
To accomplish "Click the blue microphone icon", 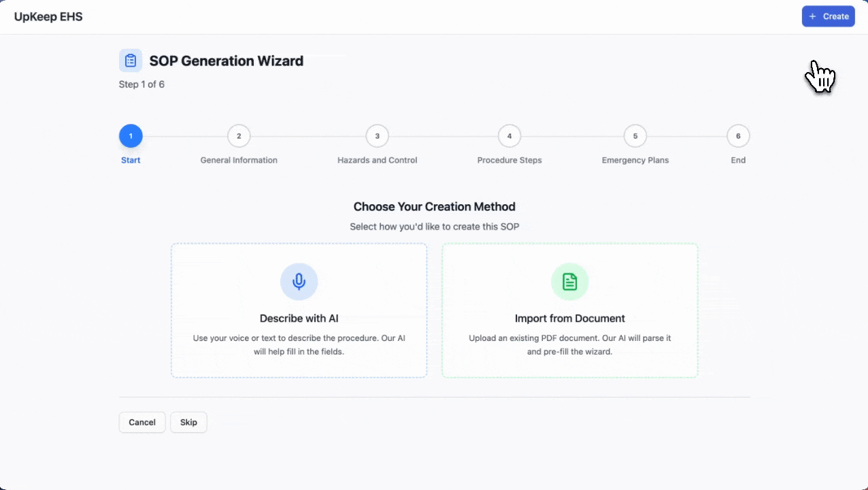I will pyautogui.click(x=299, y=282).
